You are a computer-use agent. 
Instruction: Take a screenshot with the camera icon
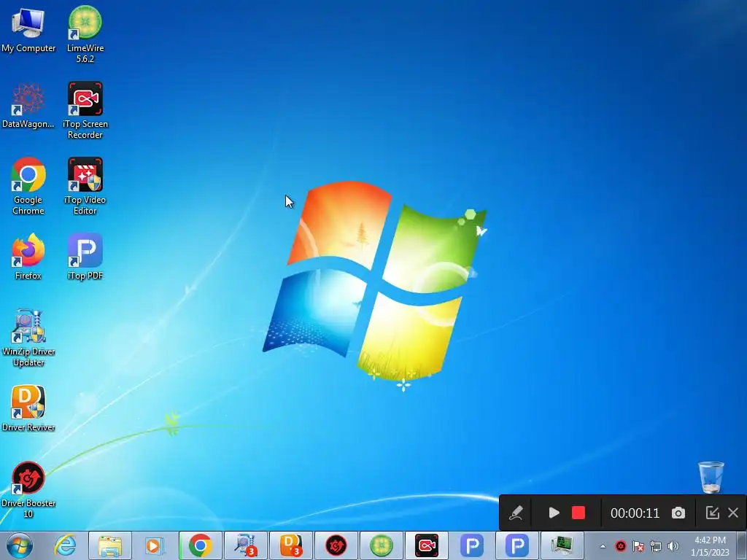pos(678,513)
